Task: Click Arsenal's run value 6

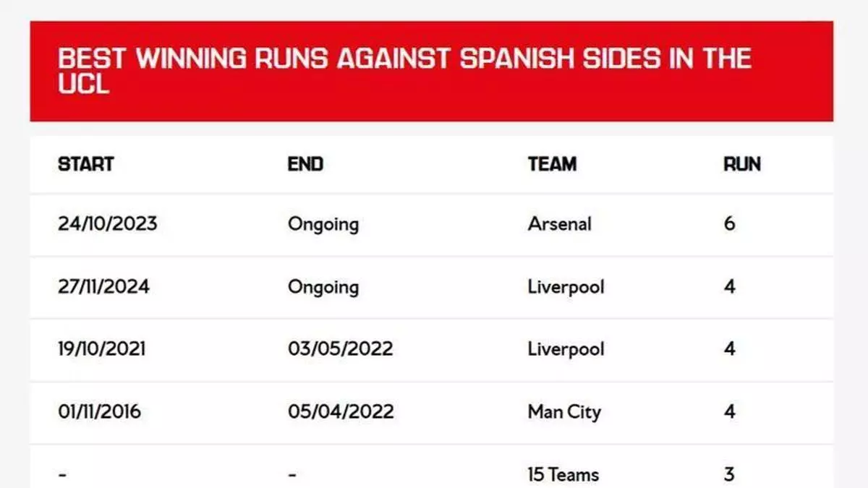Action: point(729,224)
